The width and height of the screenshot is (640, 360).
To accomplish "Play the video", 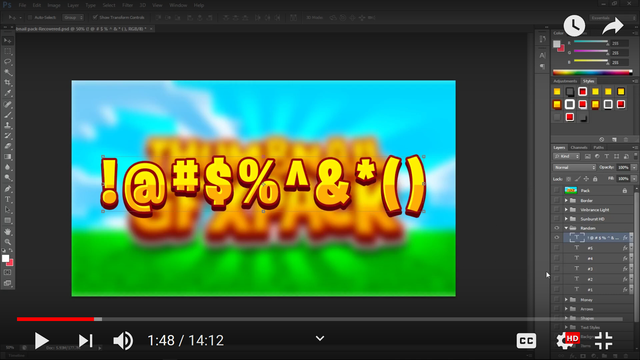I will 41,340.
